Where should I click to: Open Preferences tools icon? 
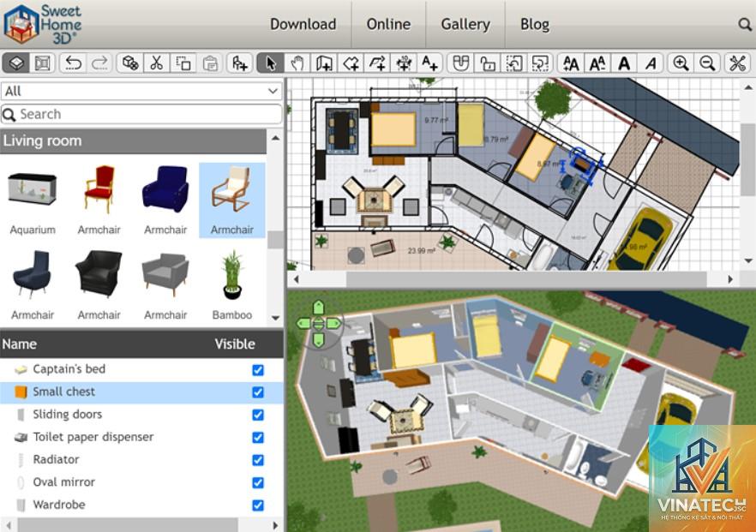[738, 63]
